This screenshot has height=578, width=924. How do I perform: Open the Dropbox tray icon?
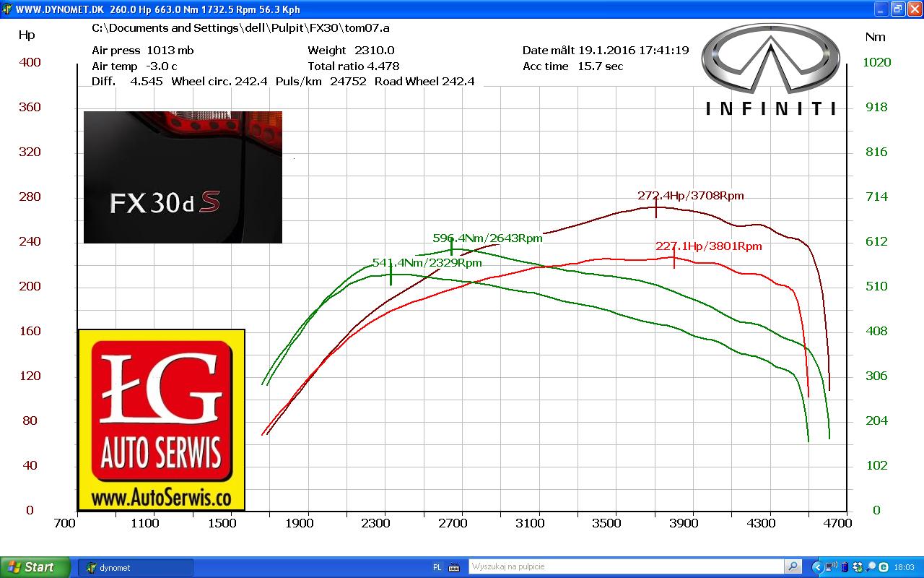858,567
